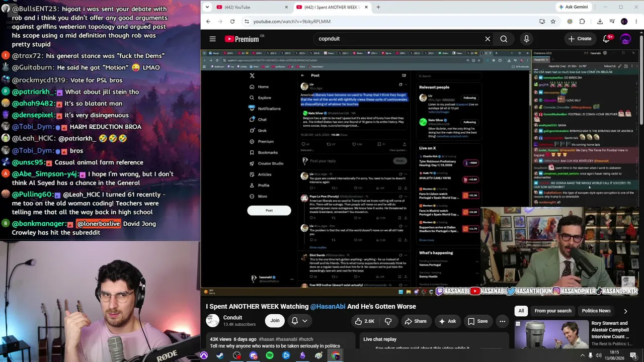Select chat username '@bankmanager'

click(39, 224)
